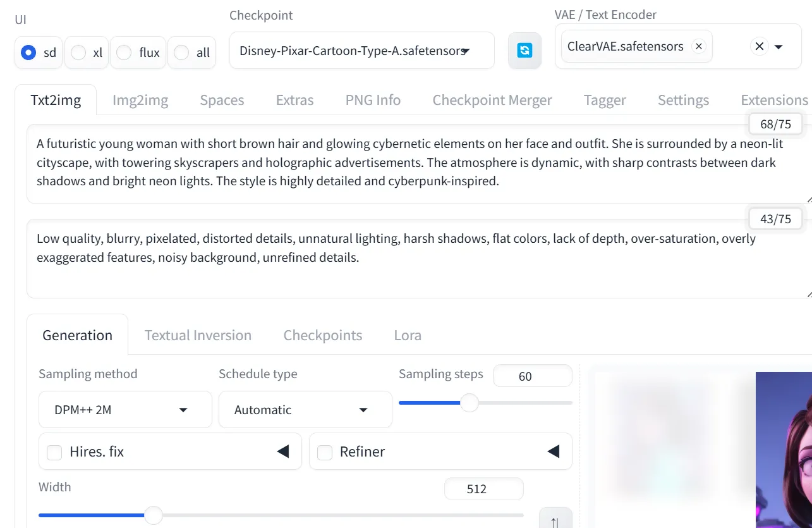Open the Lora tab
The width and height of the screenshot is (812, 528).
(x=408, y=335)
